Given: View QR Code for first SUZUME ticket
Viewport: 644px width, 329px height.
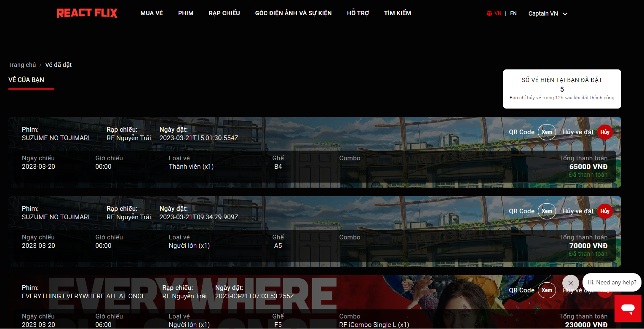Looking at the screenshot, I should coord(547,132).
